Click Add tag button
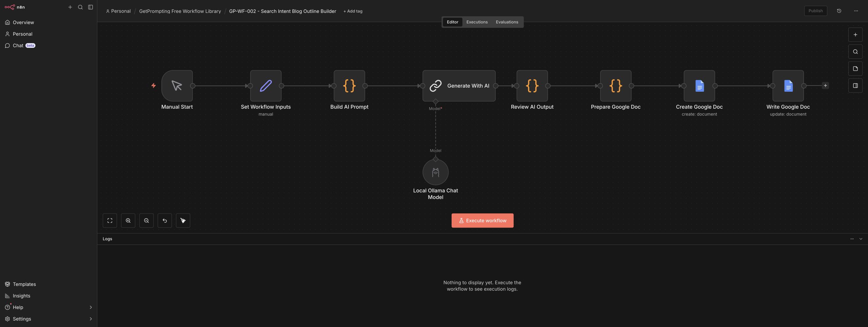868x327 pixels. click(353, 11)
